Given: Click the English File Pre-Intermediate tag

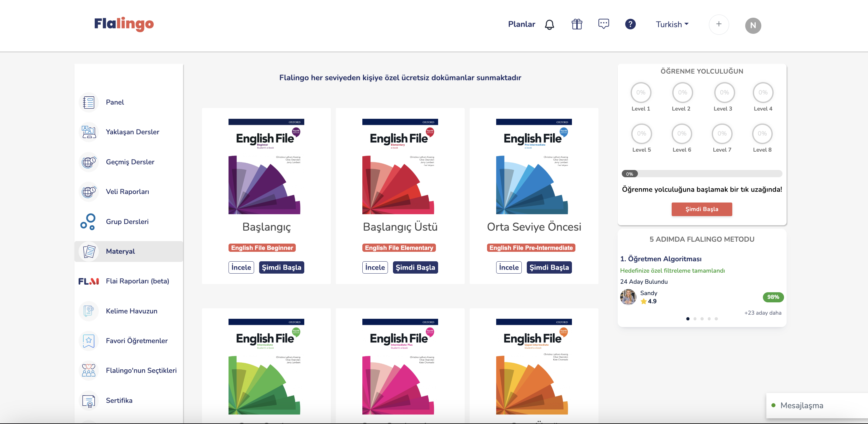Looking at the screenshot, I should tap(531, 248).
